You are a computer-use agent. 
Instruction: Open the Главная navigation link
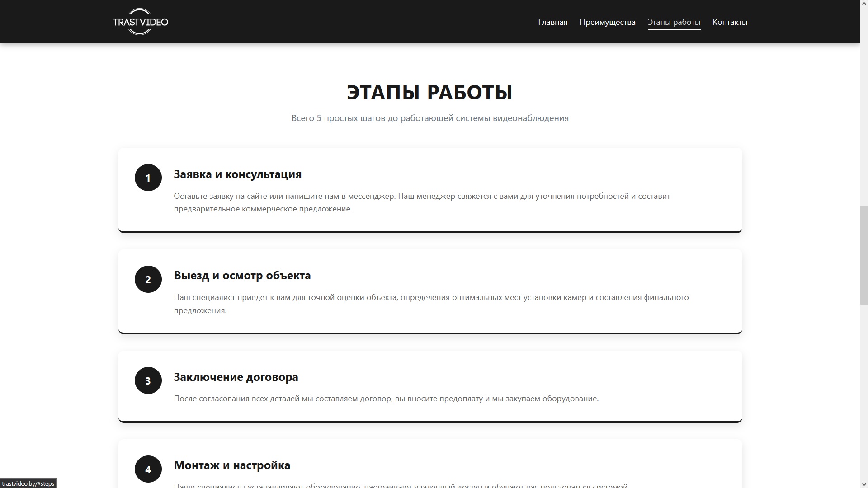tap(552, 22)
